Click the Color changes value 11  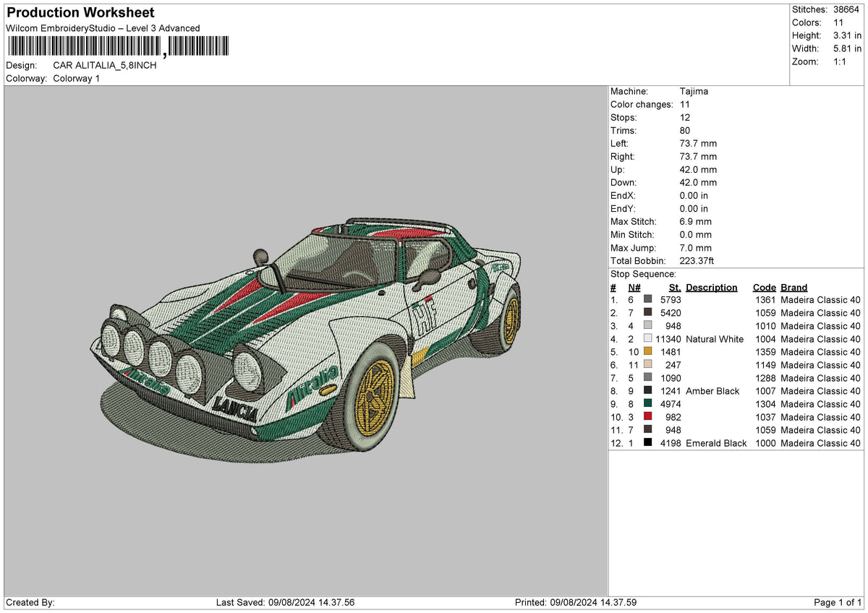pos(685,104)
